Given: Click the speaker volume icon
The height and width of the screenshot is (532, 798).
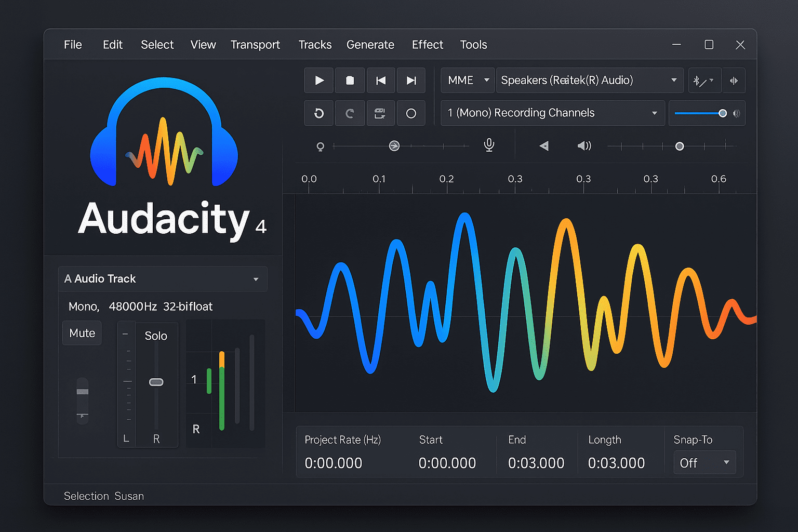Looking at the screenshot, I should point(584,146).
